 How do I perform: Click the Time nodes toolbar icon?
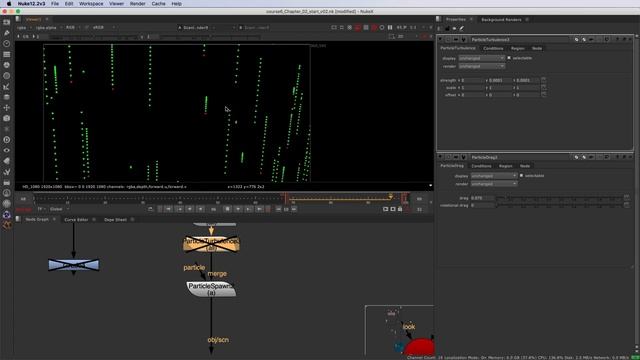coord(7,44)
